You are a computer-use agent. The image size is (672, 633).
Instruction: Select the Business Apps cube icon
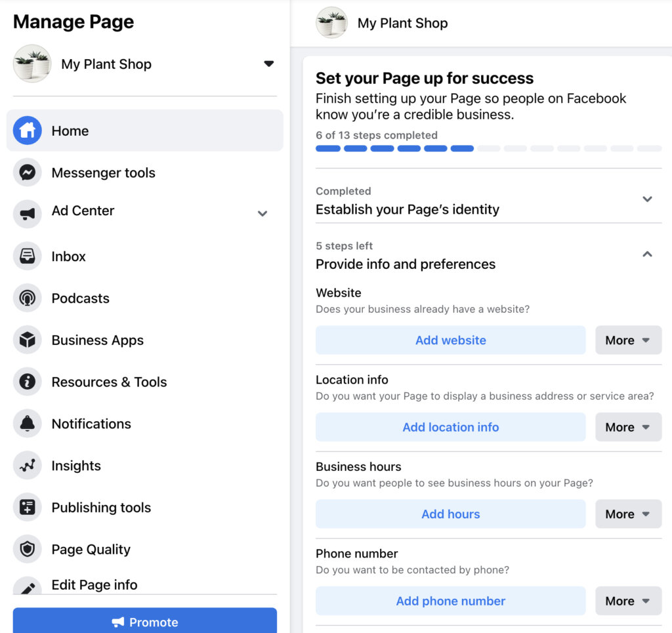[28, 340]
